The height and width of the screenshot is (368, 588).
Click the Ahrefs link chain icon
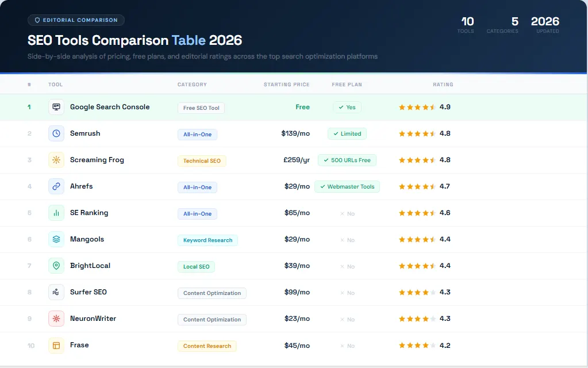[56, 186]
